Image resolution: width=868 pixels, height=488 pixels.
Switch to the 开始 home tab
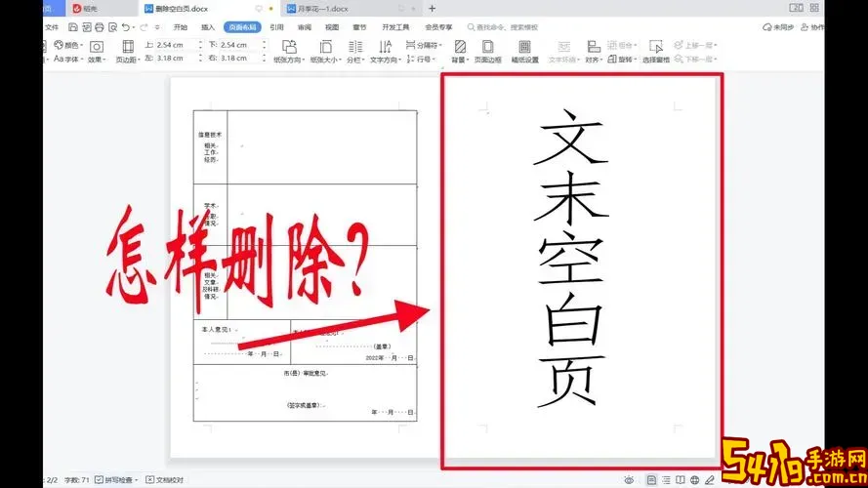click(181, 27)
